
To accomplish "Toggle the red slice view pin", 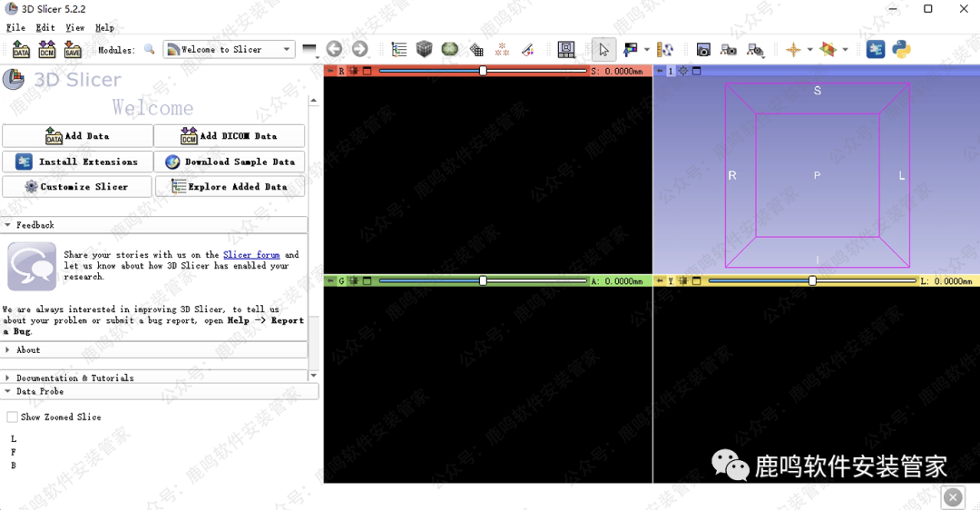I will [330, 71].
